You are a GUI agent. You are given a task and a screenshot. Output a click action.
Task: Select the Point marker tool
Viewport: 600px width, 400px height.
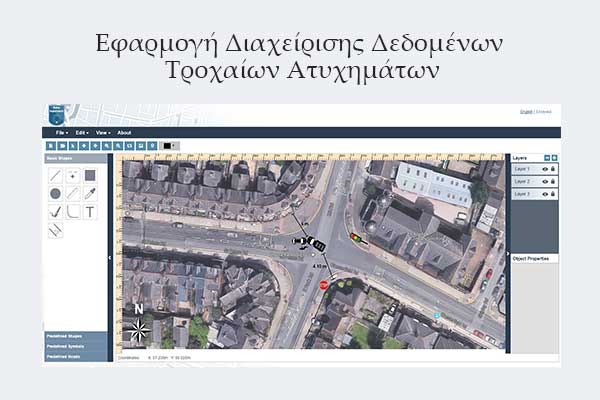(73, 176)
